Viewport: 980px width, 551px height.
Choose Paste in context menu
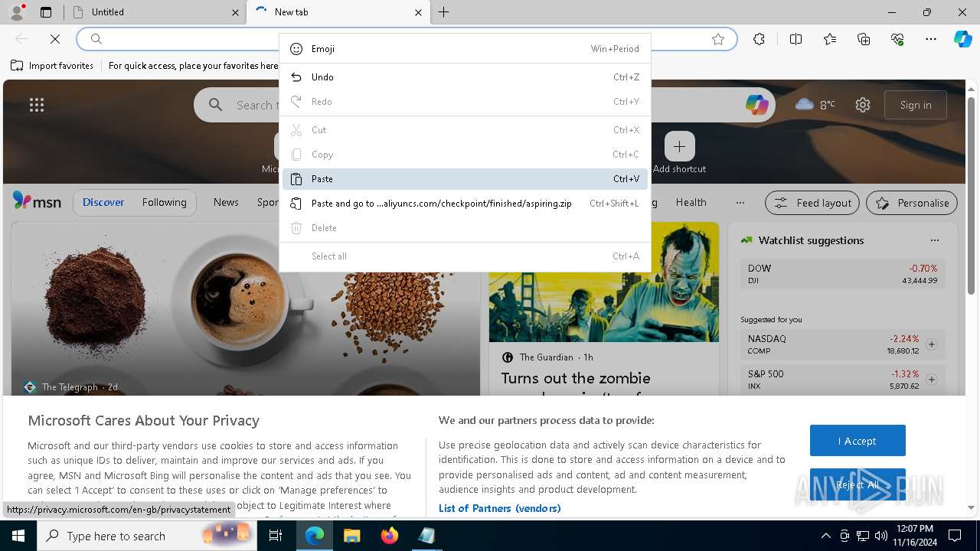[465, 179]
